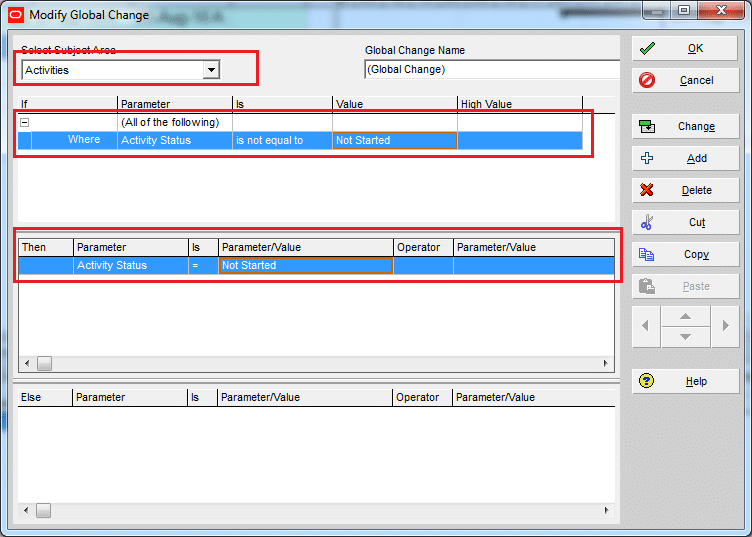Click the Copy documents icon
This screenshot has height=537, width=752.
(646, 254)
